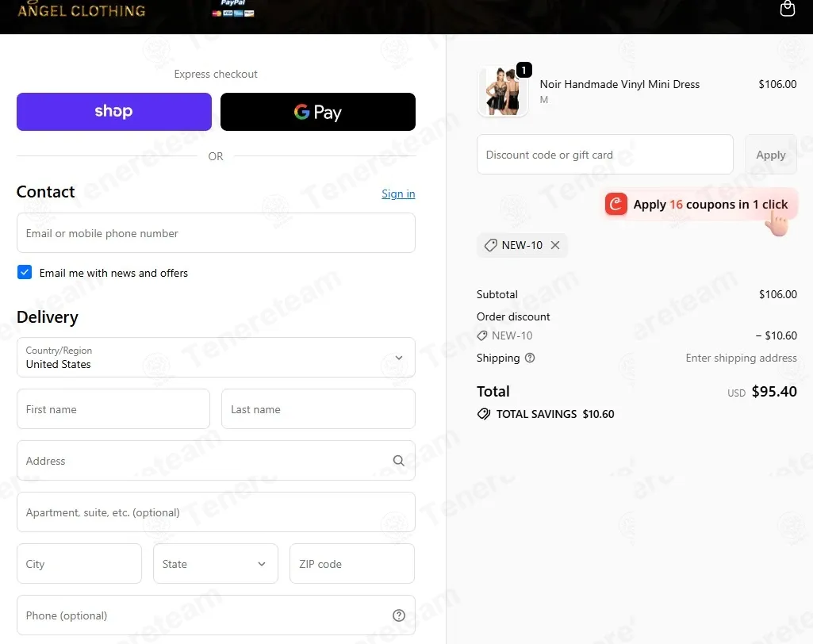813x644 pixels.
Task: Click the Subtotal $106.00 value
Action: [778, 294]
